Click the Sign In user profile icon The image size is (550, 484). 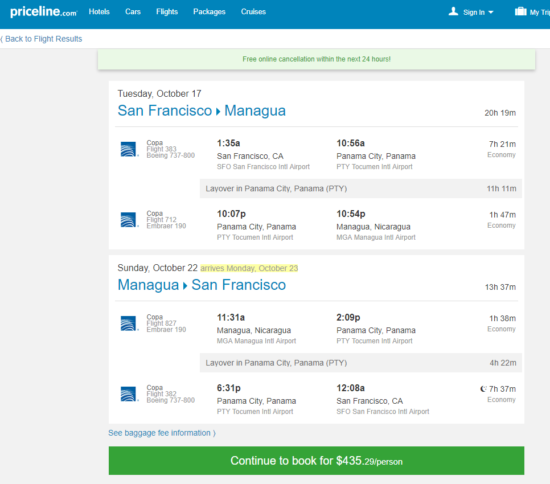coord(453,12)
